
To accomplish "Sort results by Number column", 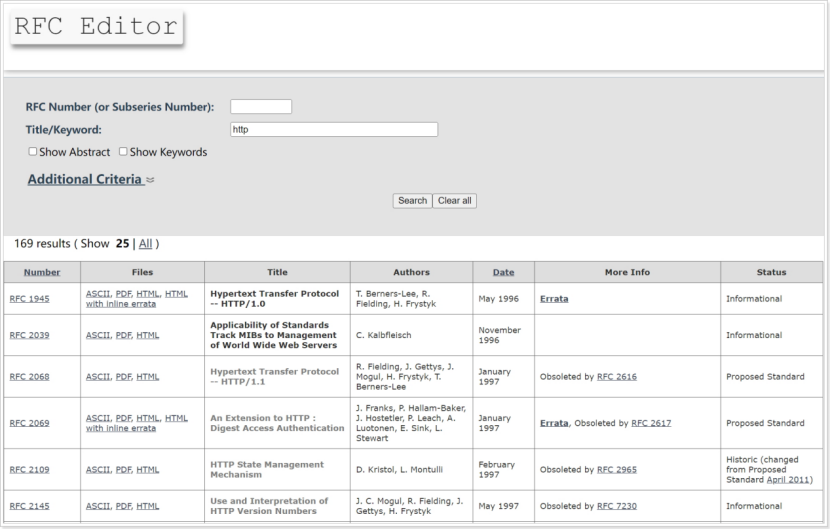I will point(42,272).
